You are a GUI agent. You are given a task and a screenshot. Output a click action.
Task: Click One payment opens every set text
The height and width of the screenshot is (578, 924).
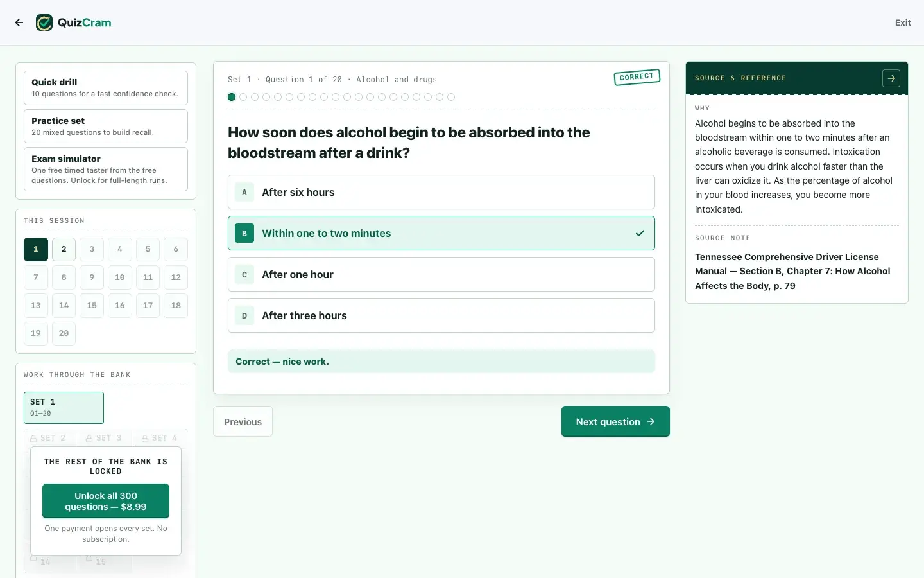coord(106,534)
